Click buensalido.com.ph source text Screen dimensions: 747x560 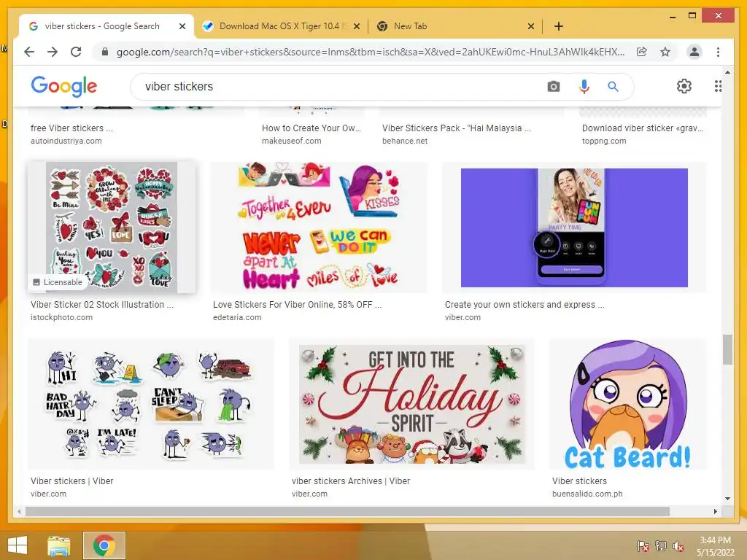[587, 494]
